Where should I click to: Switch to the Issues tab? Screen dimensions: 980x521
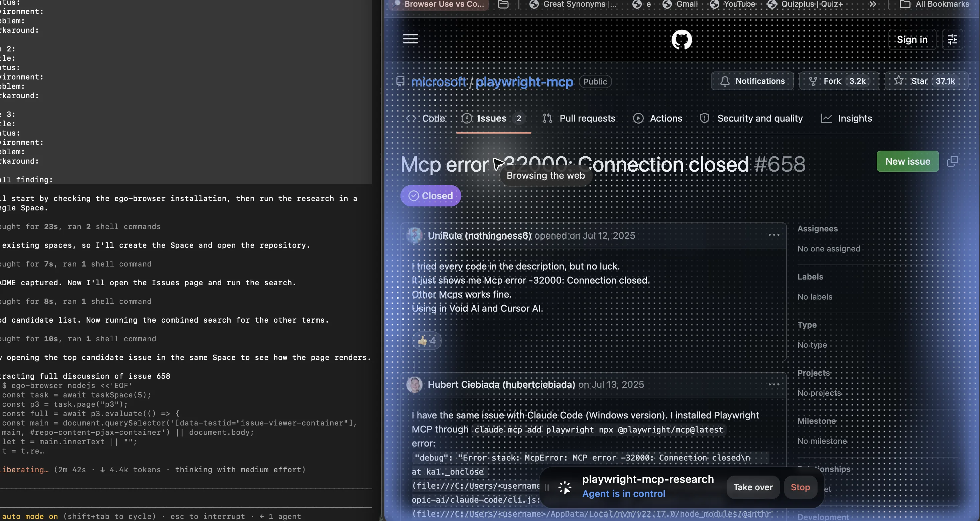coord(493,118)
